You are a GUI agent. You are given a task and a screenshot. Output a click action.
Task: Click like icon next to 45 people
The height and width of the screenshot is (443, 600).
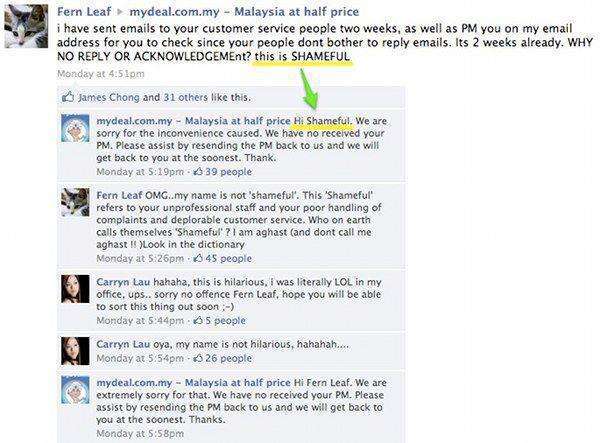[x=198, y=258]
